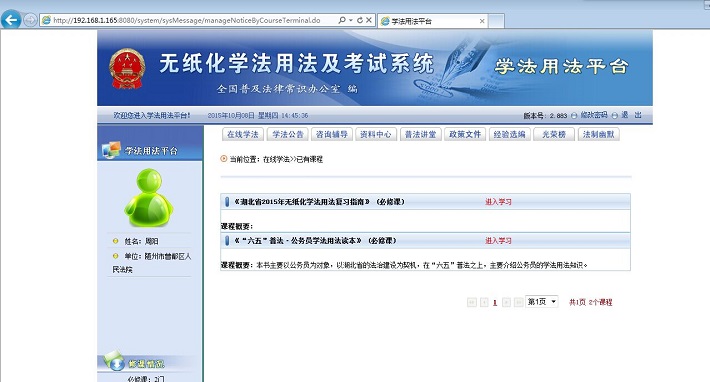Screen dimensions: 710x382
Task: Click the round icon beside 退出
Action: (x=614, y=116)
